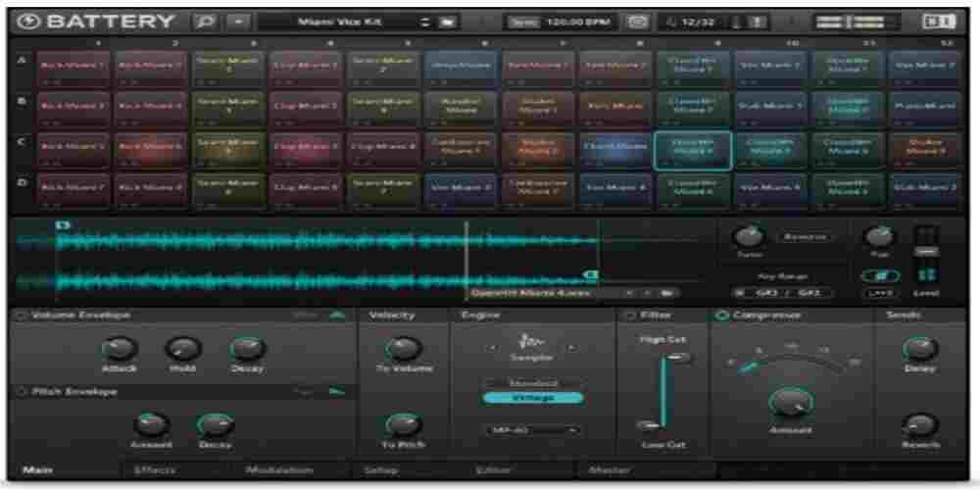Click the Key Range learn icon
980x490 pixels.
pos(739,292)
